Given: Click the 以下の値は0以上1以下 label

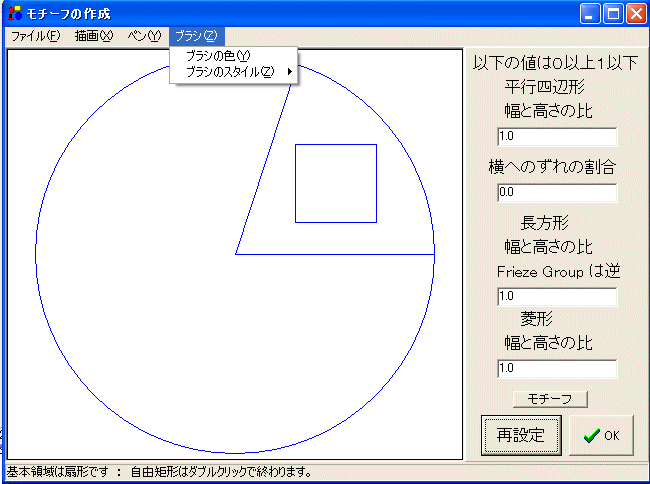Looking at the screenshot, I should pos(555,63).
